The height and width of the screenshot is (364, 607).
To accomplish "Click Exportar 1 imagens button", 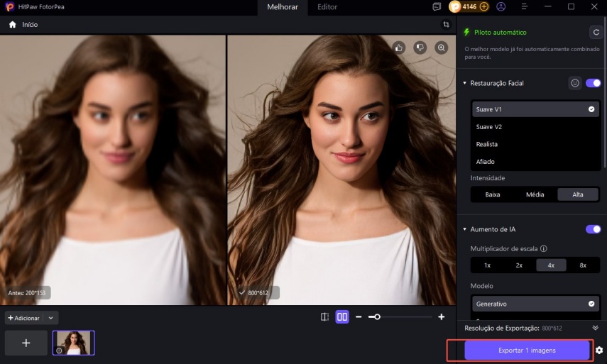I will tap(527, 351).
